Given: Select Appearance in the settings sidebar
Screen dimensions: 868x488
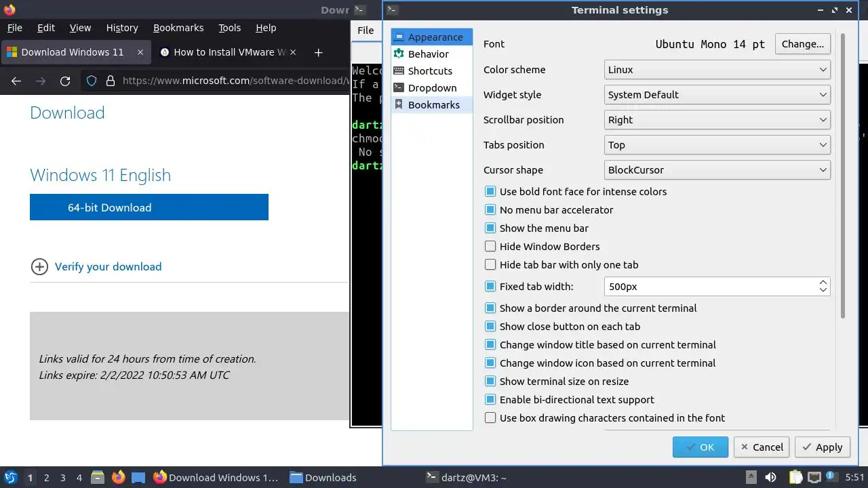Looking at the screenshot, I should (431, 37).
